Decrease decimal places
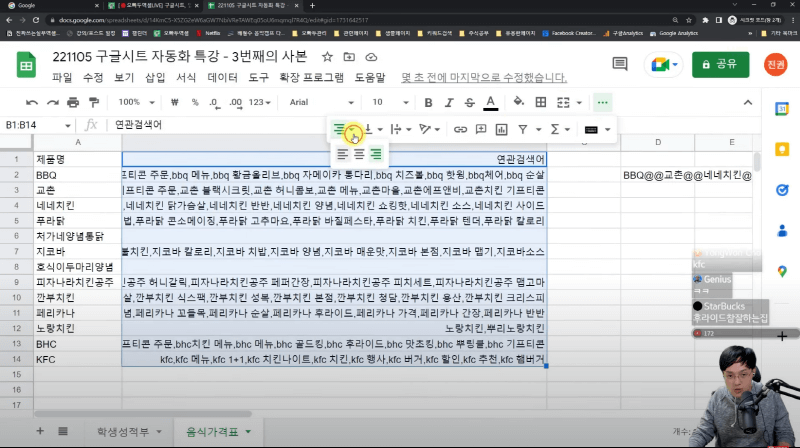Screen dimensions: 800x448 pos(215,103)
